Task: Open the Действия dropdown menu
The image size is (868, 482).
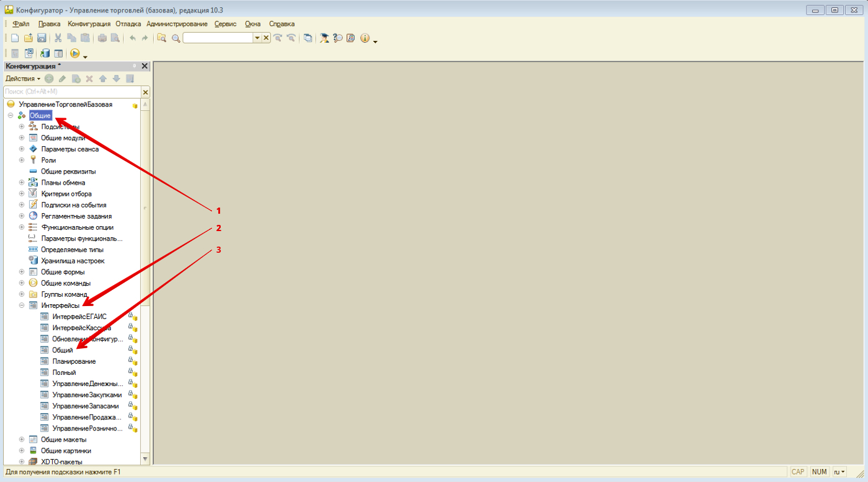Action: [22, 79]
